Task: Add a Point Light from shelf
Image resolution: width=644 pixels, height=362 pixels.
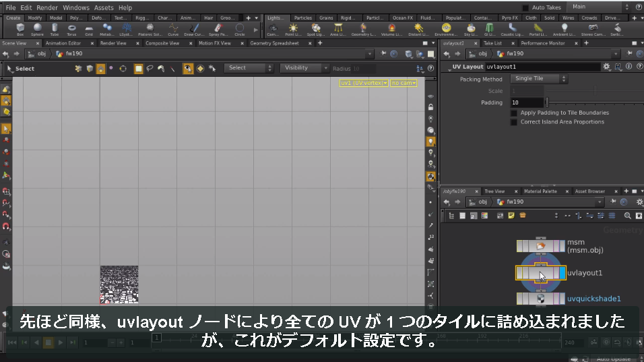Action: [293, 29]
